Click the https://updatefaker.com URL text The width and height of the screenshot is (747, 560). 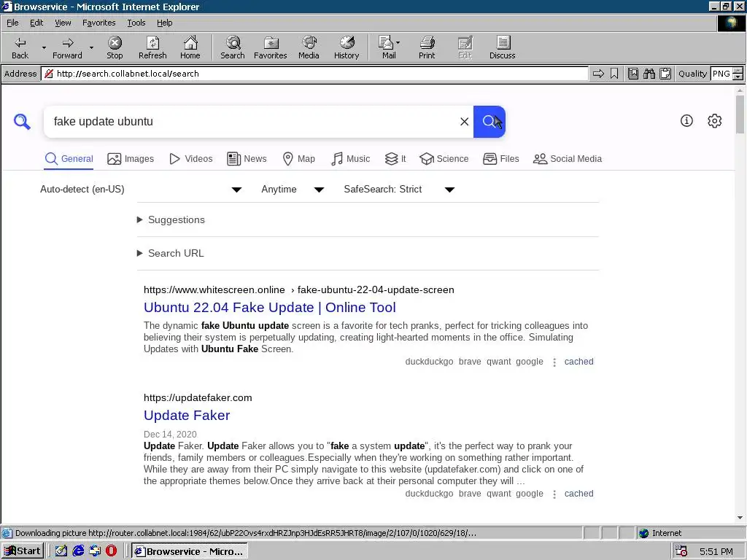198,397
